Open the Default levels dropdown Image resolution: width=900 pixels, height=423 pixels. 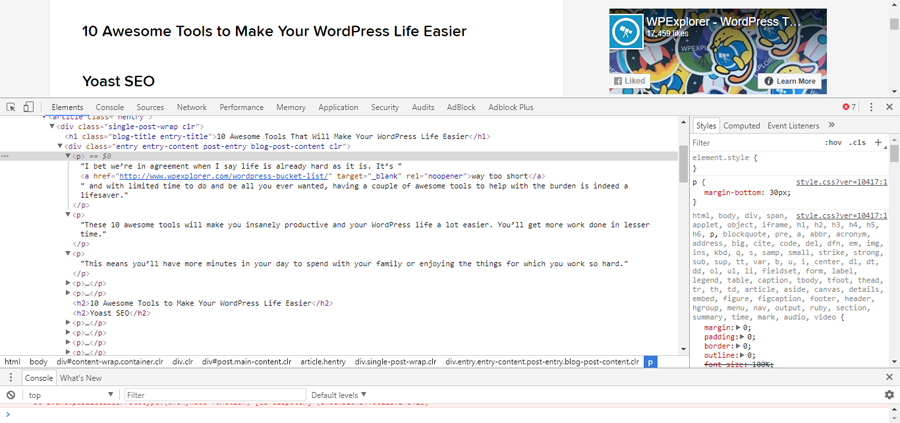(x=339, y=395)
